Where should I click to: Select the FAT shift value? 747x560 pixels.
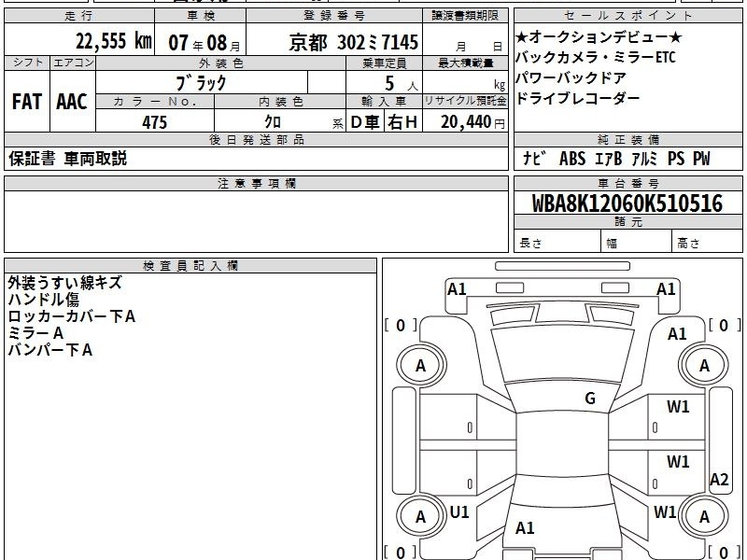click(27, 102)
